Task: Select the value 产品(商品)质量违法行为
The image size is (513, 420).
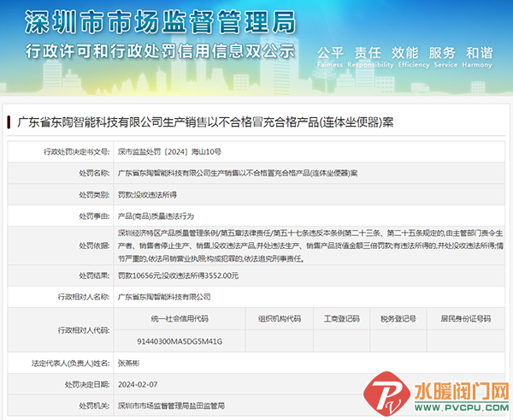Action: click(x=156, y=216)
